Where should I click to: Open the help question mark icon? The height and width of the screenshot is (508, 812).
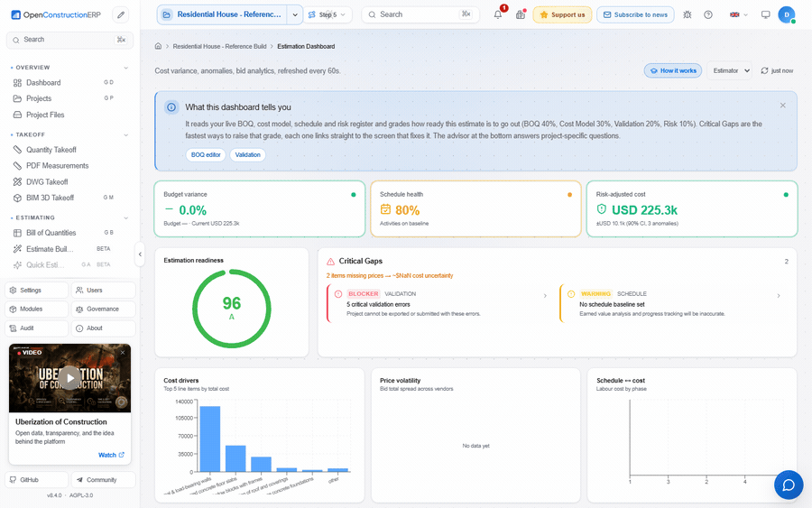pos(708,14)
